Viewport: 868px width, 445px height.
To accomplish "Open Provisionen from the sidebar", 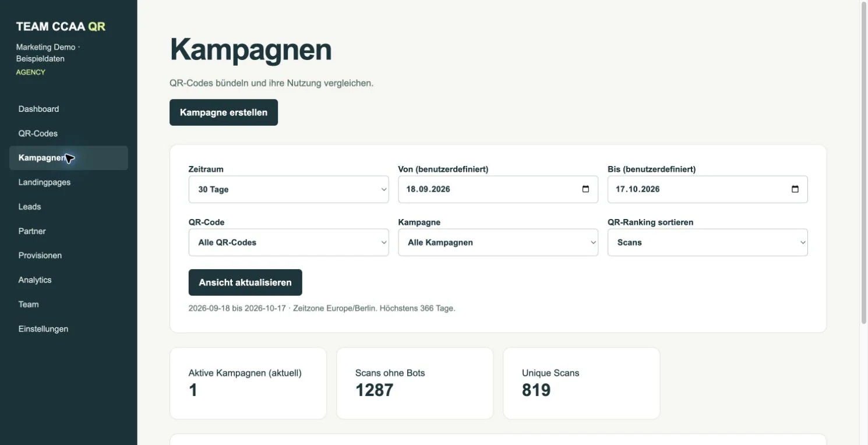I will coord(69,256).
